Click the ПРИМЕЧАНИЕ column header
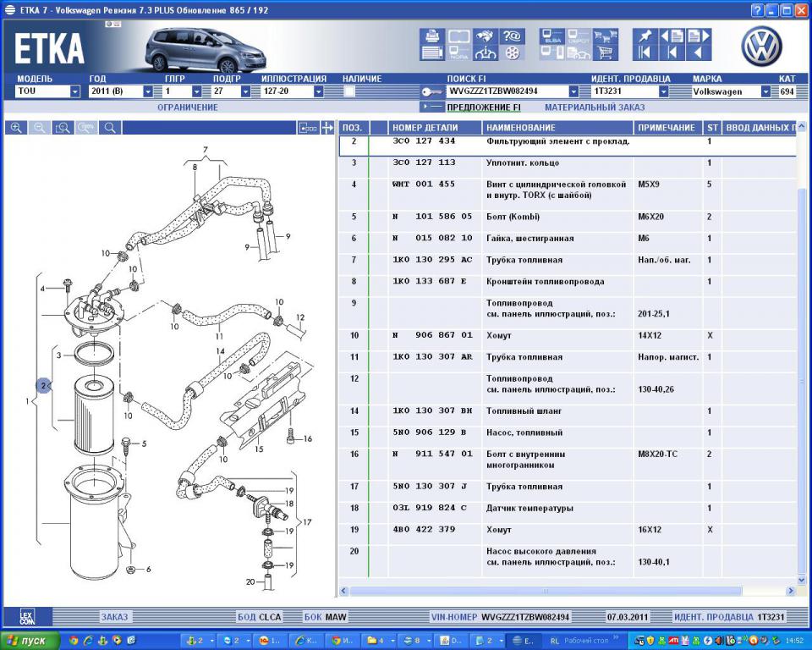 click(667, 128)
